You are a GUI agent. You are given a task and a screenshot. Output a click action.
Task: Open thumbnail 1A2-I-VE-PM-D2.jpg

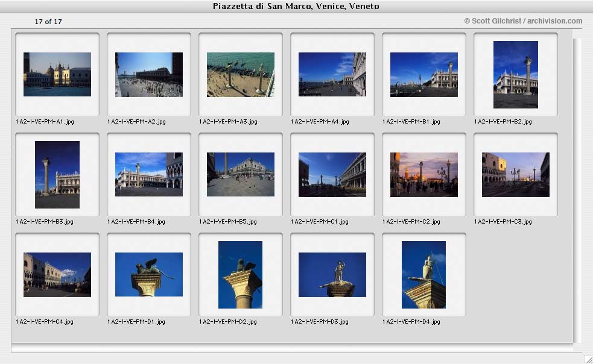[241, 275]
